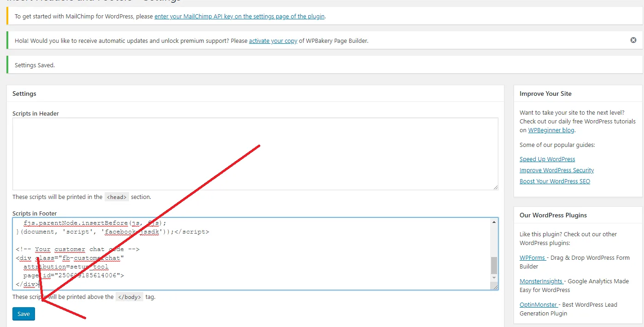Click the 'Settings Saved.' notice text
The height and width of the screenshot is (327, 644).
coord(35,65)
